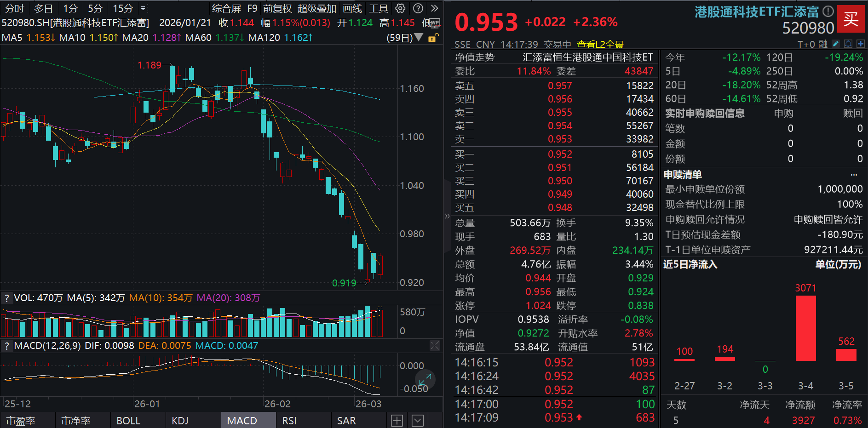Close the MACD indicator panel
The width and height of the screenshot is (868, 428).
tap(435, 345)
